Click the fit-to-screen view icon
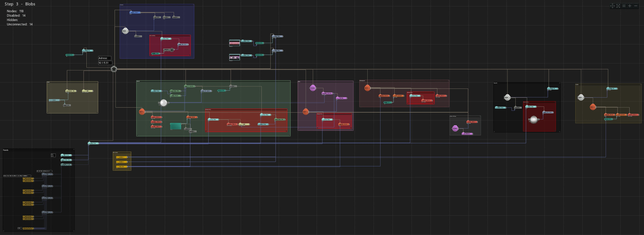The height and width of the screenshot is (235, 644). coord(618,6)
